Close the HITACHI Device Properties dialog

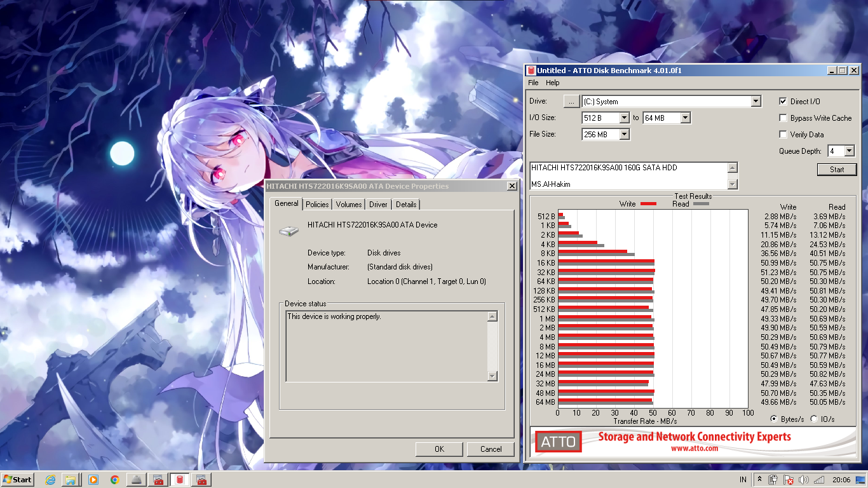point(512,186)
